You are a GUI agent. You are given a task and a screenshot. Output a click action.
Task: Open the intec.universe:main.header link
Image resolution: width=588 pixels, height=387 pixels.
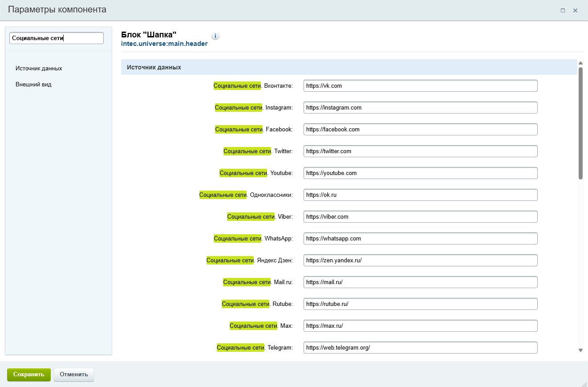[164, 44]
